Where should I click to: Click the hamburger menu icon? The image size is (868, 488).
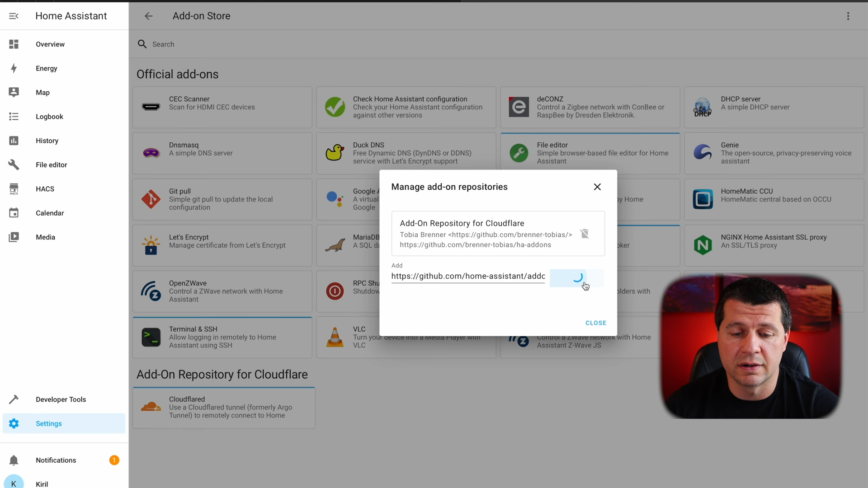point(14,16)
